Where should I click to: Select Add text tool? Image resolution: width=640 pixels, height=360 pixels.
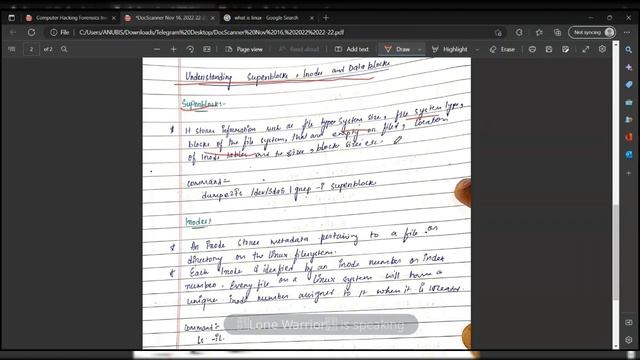tap(351, 49)
